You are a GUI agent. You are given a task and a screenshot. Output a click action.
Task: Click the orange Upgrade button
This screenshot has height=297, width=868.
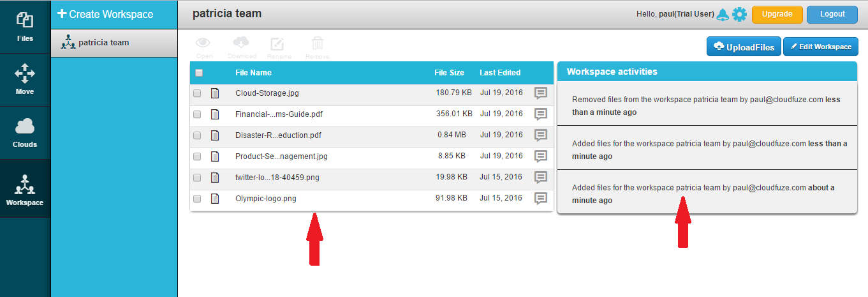[777, 14]
